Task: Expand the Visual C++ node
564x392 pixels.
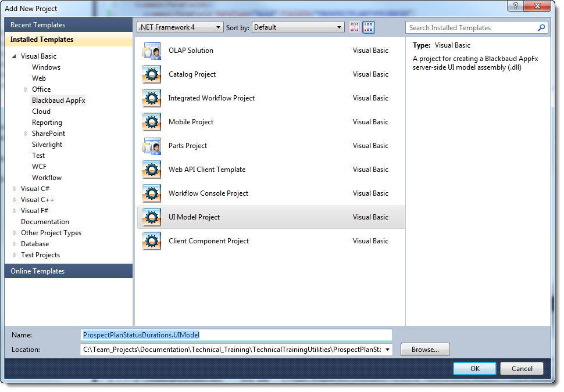Action: 15,200
